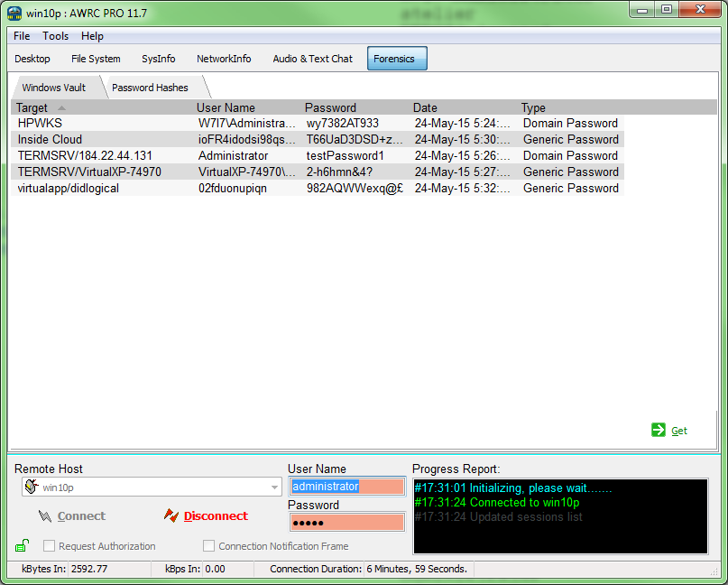The image size is (728, 585).
Task: Maximize the AWRC PRO window
Action: coord(667,10)
